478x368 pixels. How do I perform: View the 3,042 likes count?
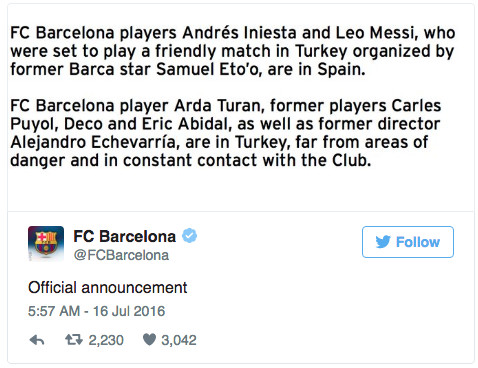(x=179, y=340)
